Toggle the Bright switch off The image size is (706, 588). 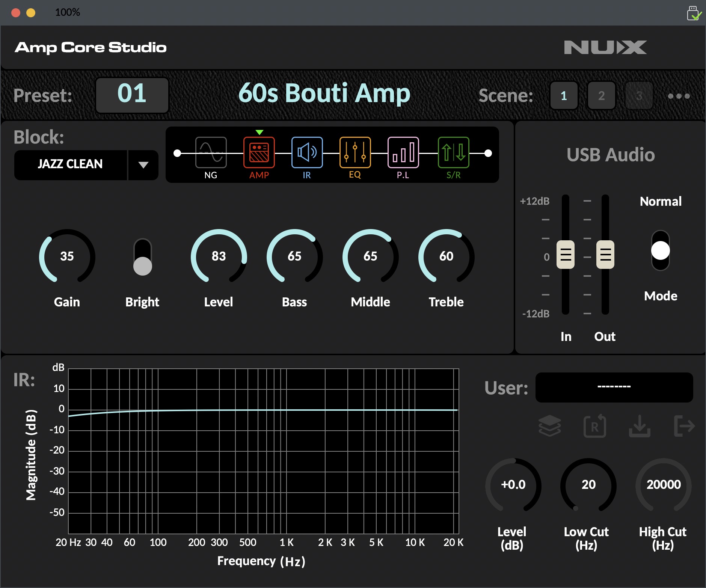(x=142, y=256)
